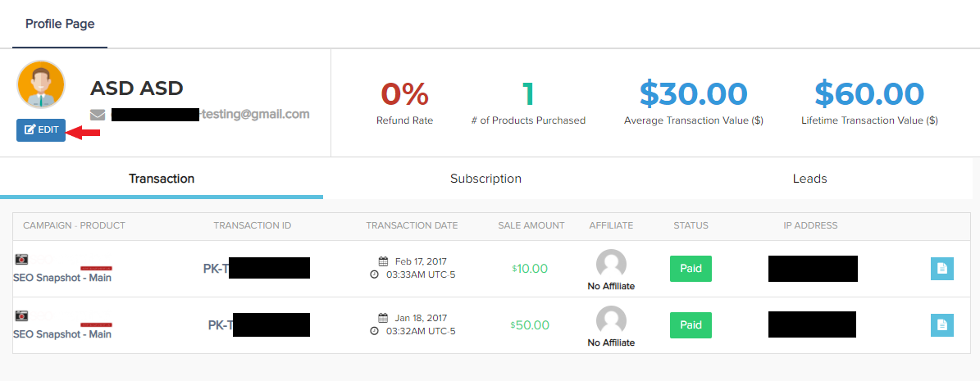
Task: Open invoice icon for $50.00 transaction
Action: tap(941, 325)
